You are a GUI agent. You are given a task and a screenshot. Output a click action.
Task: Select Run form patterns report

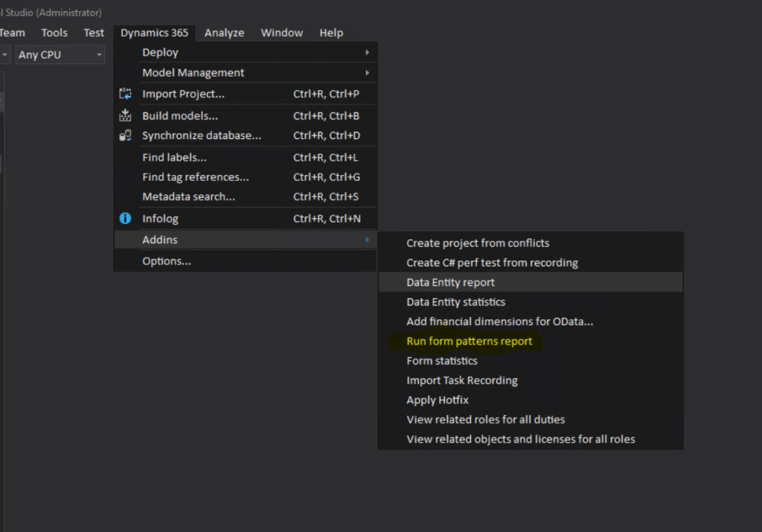tap(469, 342)
